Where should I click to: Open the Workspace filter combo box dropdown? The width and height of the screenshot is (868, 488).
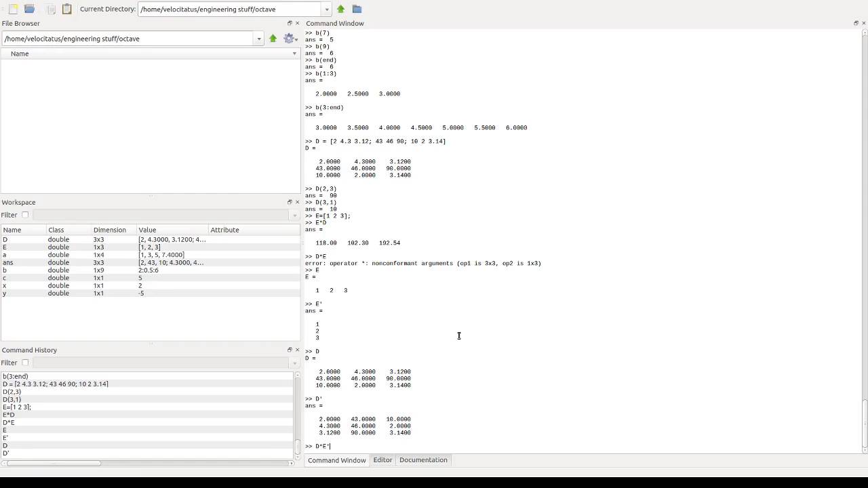coord(294,215)
